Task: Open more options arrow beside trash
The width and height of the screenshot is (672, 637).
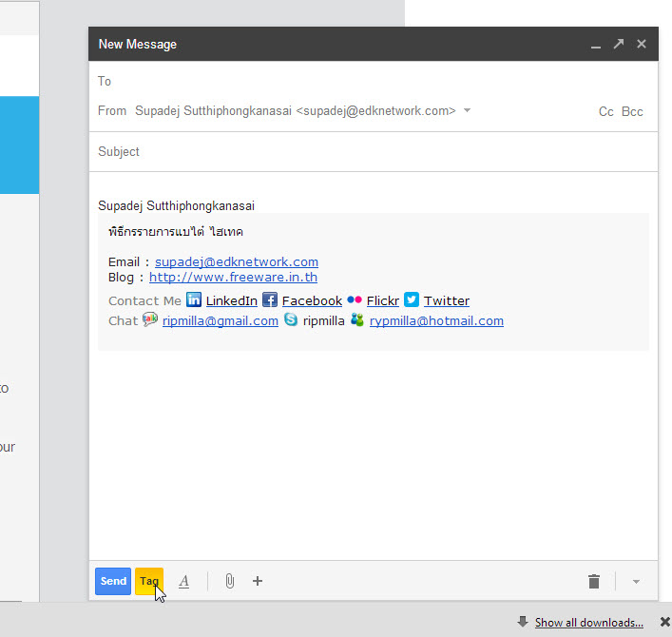Action: pos(636,581)
